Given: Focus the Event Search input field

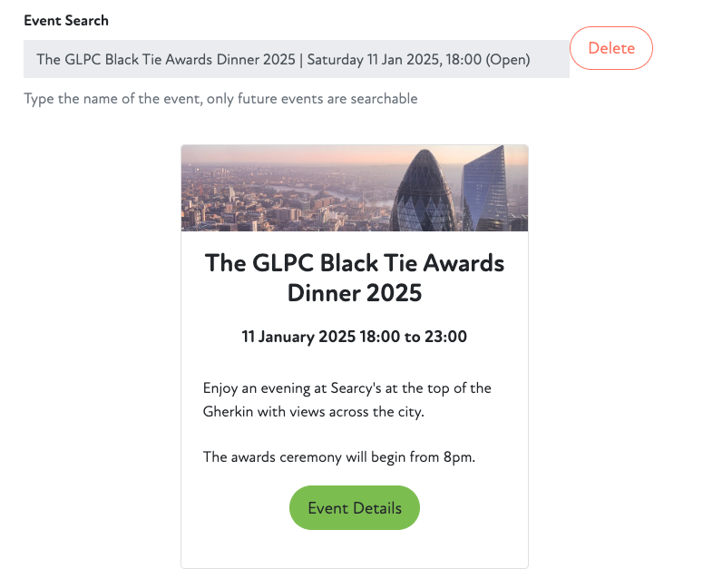Looking at the screenshot, I should click(296, 59).
